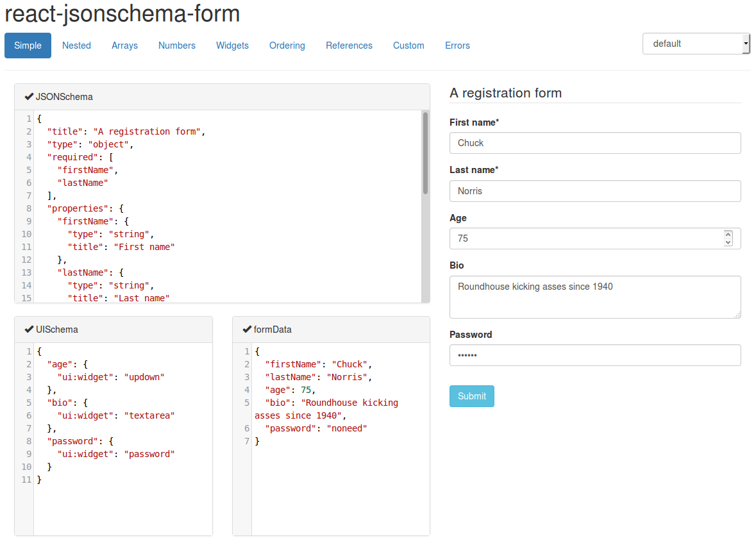The image size is (756, 543).
Task: Click the Bio textarea resize handle
Action: pos(737,315)
